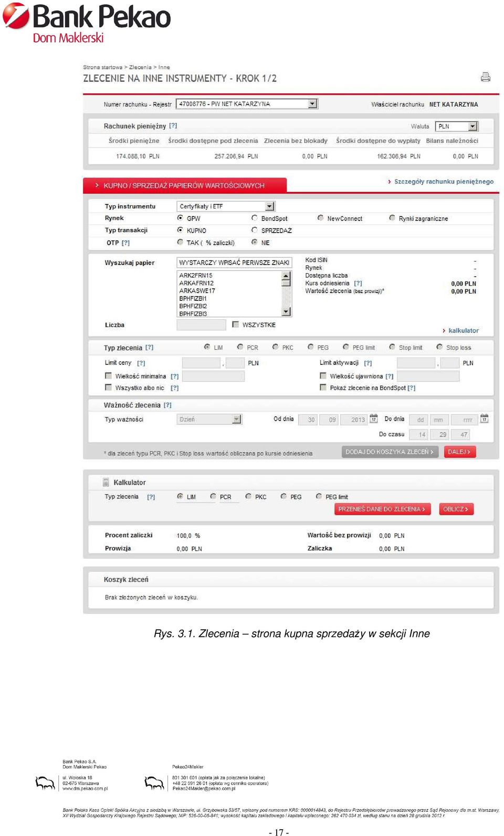Click the DALEJ button
This screenshot has height=836, width=504.
(x=460, y=452)
